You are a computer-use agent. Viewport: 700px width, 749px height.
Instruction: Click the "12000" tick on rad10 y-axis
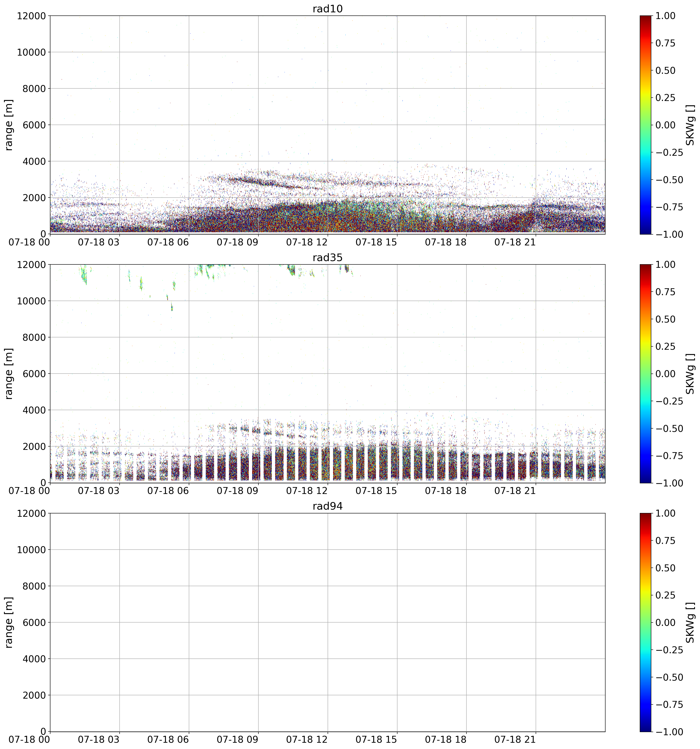[x=31, y=16]
